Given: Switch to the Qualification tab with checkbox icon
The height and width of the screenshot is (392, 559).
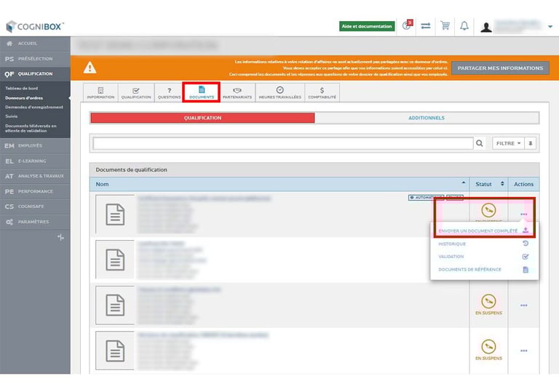Looking at the screenshot, I should click(x=136, y=92).
